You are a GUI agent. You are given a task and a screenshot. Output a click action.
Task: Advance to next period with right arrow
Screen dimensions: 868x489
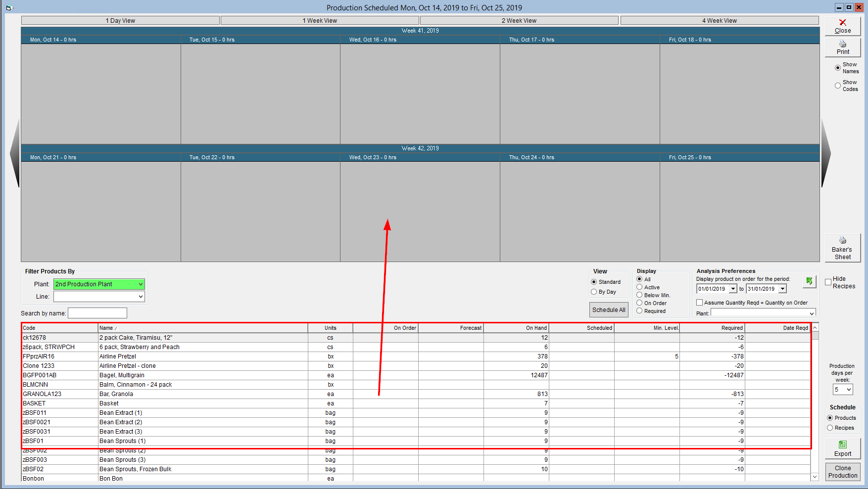point(826,153)
